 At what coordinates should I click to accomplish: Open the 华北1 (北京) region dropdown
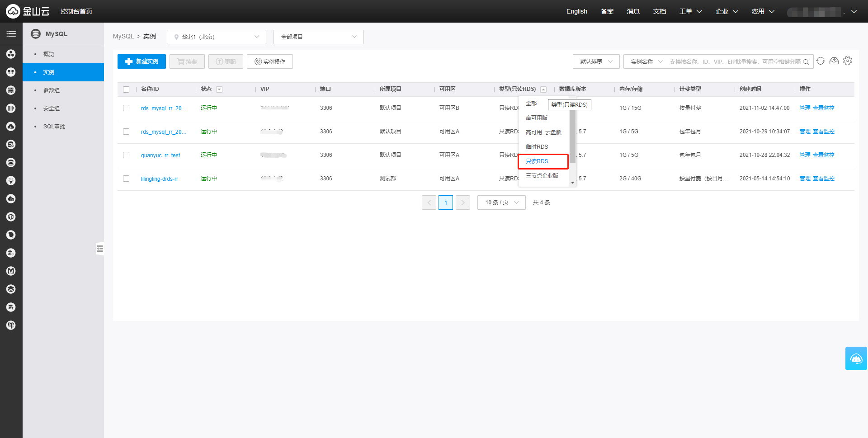click(x=216, y=37)
